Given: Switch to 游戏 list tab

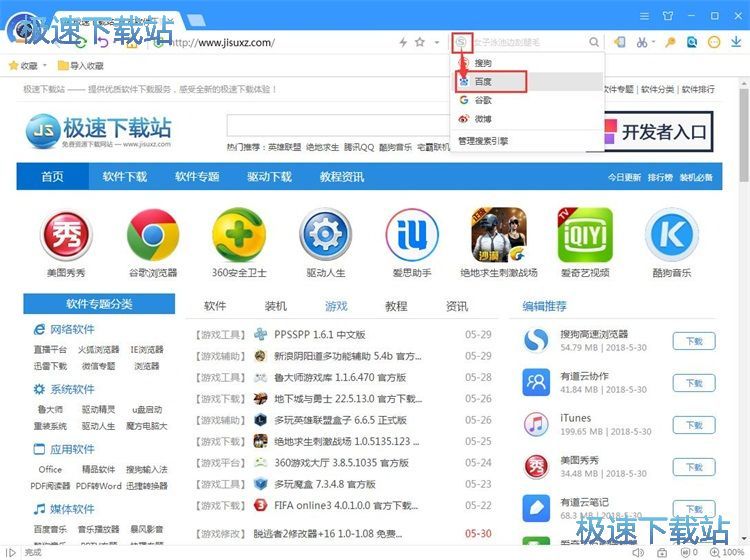Looking at the screenshot, I should 336,306.
